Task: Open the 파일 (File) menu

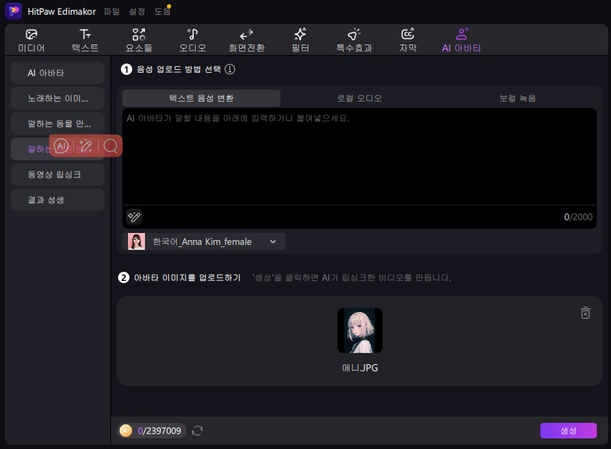Action: click(x=111, y=11)
